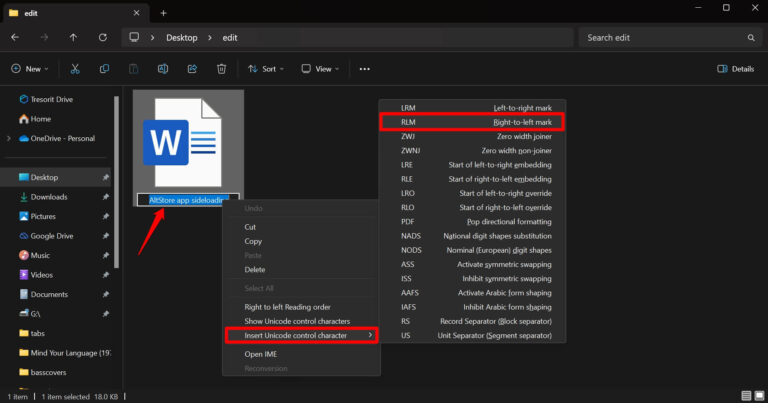Expand the OneDrive - Personal tree item
This screenshot has width=768, height=403.
tap(10, 138)
